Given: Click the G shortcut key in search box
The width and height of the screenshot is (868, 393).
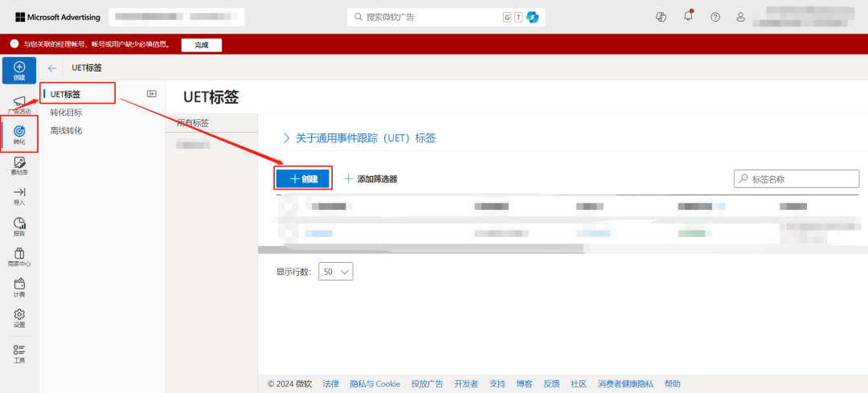Looking at the screenshot, I should (507, 17).
